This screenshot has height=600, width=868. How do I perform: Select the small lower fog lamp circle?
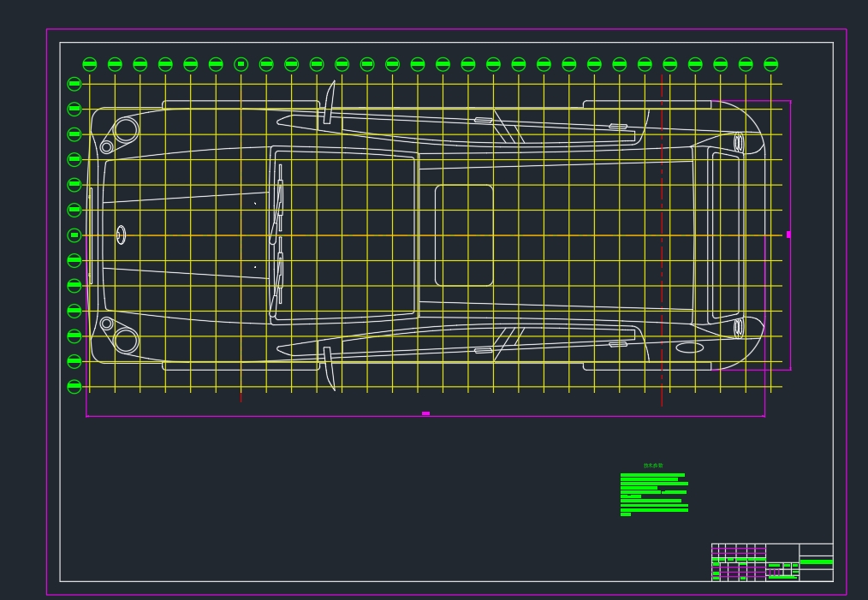tap(107, 324)
